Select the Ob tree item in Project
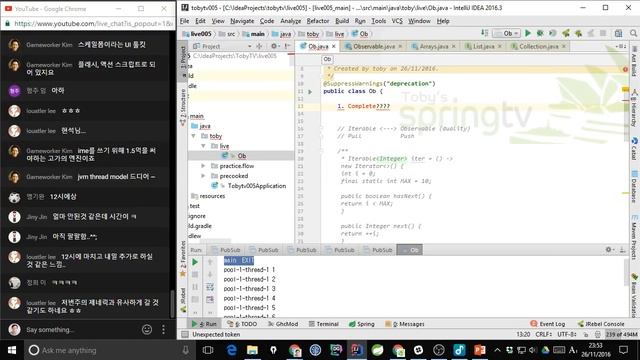640x360 pixels. click(x=242, y=156)
